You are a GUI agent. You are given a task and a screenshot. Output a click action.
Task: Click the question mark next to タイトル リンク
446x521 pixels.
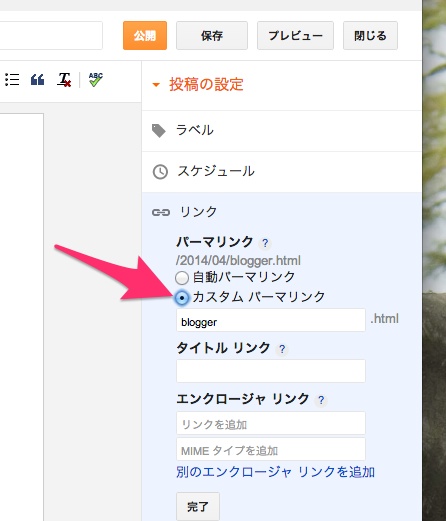282,349
